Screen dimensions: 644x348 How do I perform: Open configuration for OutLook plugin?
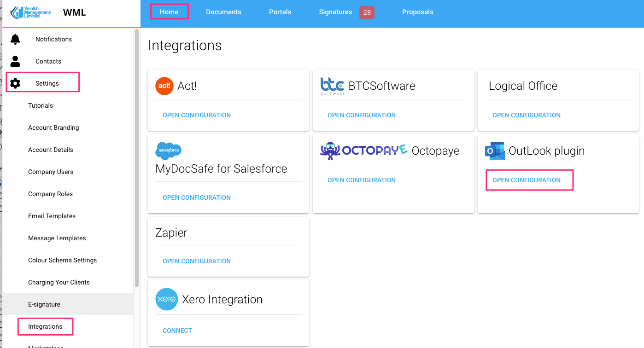click(x=527, y=180)
